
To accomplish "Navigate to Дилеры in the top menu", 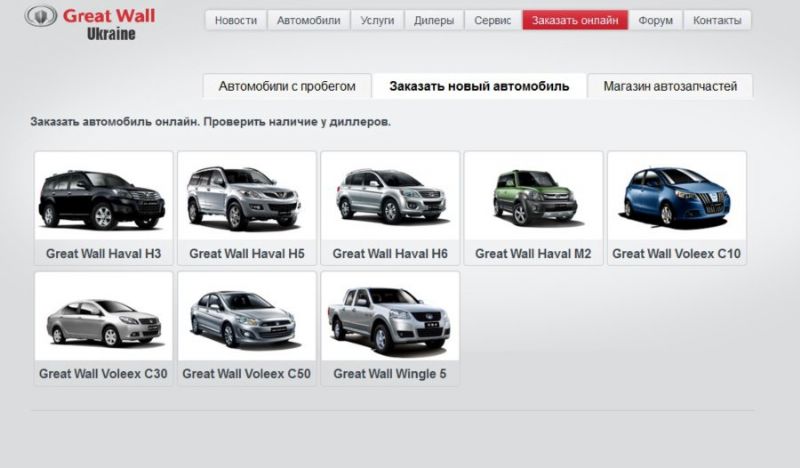I will point(433,20).
